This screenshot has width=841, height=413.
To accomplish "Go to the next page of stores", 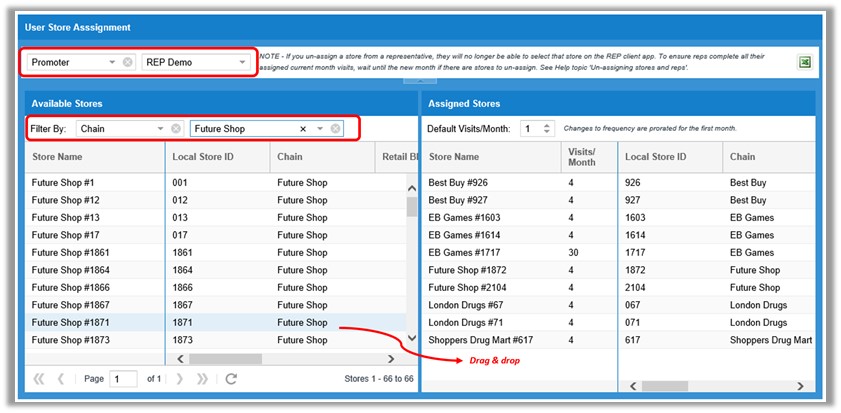I will coord(180,379).
